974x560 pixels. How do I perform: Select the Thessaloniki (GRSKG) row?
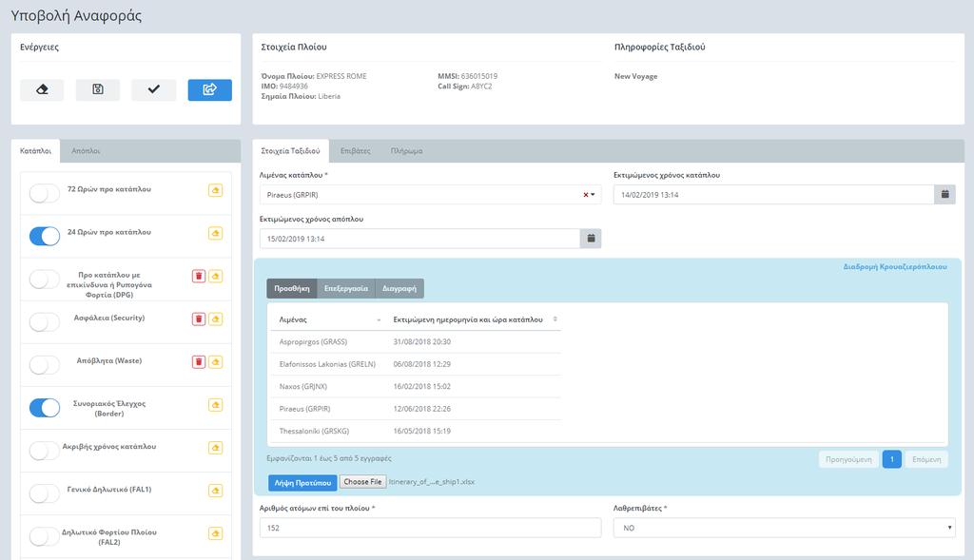coord(416,432)
